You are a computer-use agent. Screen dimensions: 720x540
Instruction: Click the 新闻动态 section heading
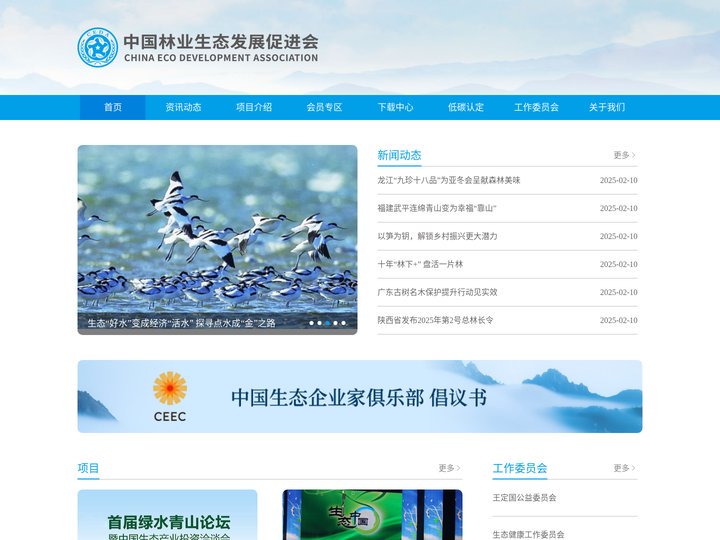tap(399, 155)
